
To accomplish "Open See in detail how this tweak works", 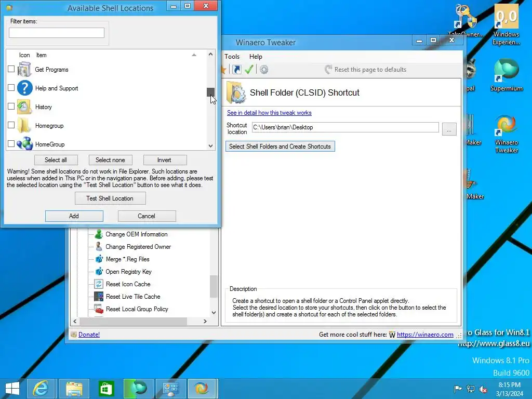I will [x=269, y=113].
